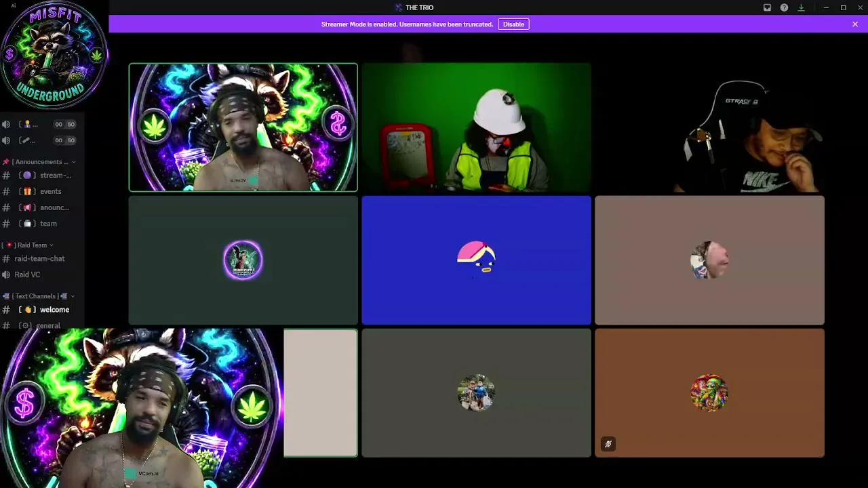Maximize the Discord window
Screen dimensions: 868x488
coord(843,7)
